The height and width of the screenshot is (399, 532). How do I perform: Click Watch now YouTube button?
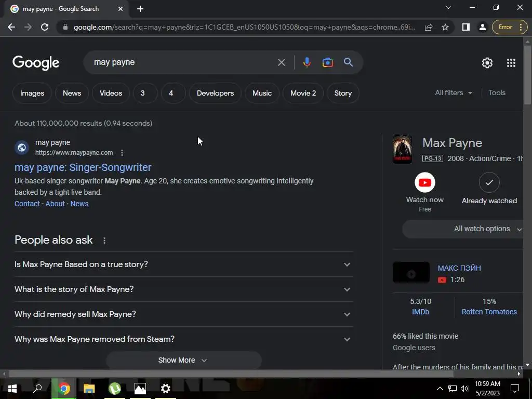coord(425,182)
